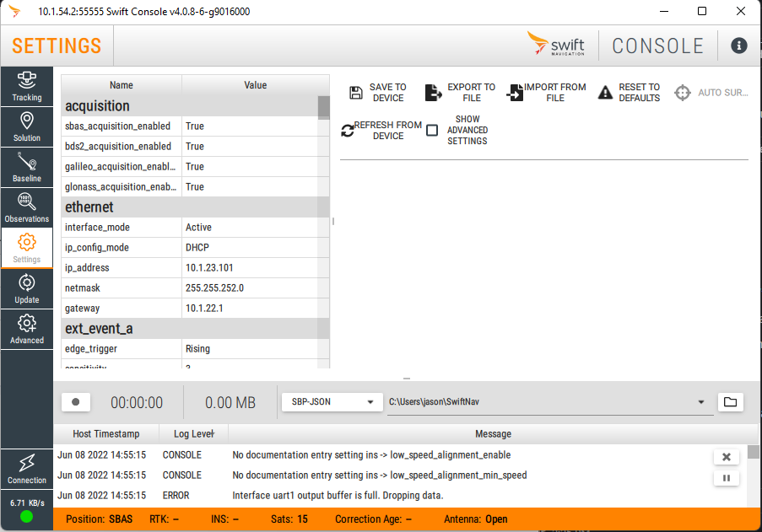Click the EXPORT TO FILE label
Screen dimensions: 762x532
pos(472,92)
